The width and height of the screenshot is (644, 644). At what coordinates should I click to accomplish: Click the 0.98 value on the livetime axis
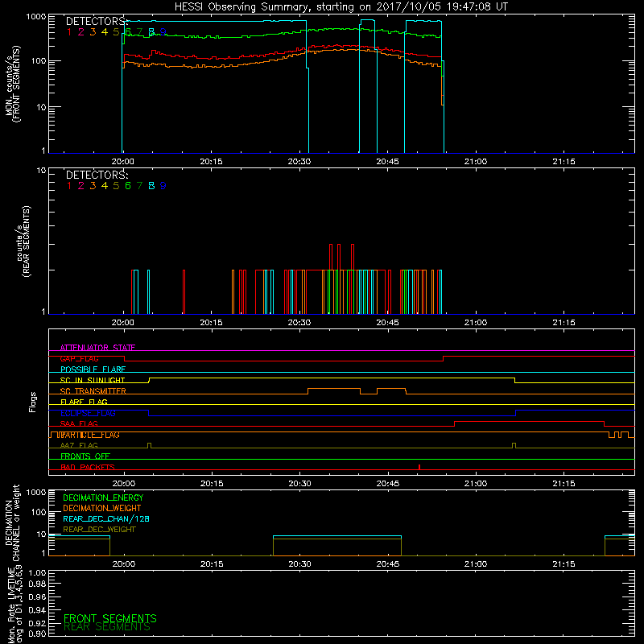click(x=37, y=584)
